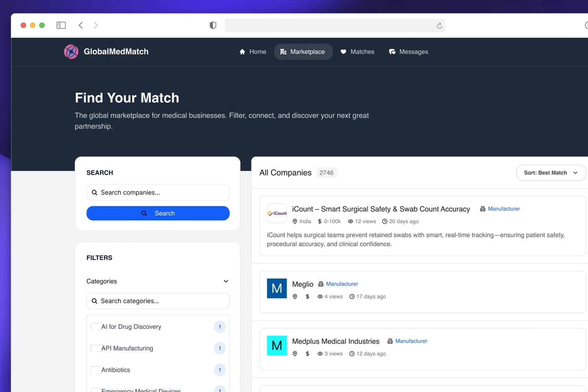Click the GlobalMedMatch logo icon
This screenshot has height=392, width=588.
71,51
